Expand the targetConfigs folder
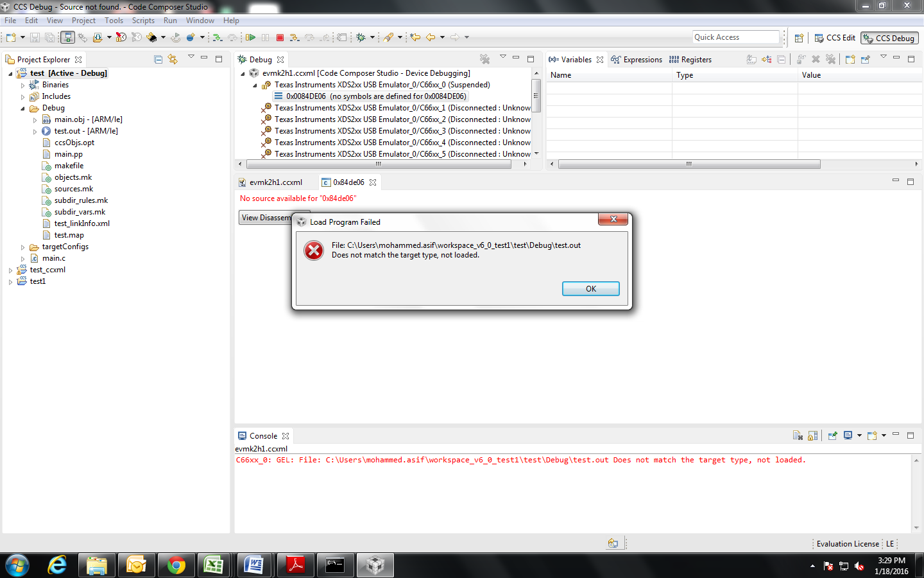The image size is (924, 578). tap(22, 247)
